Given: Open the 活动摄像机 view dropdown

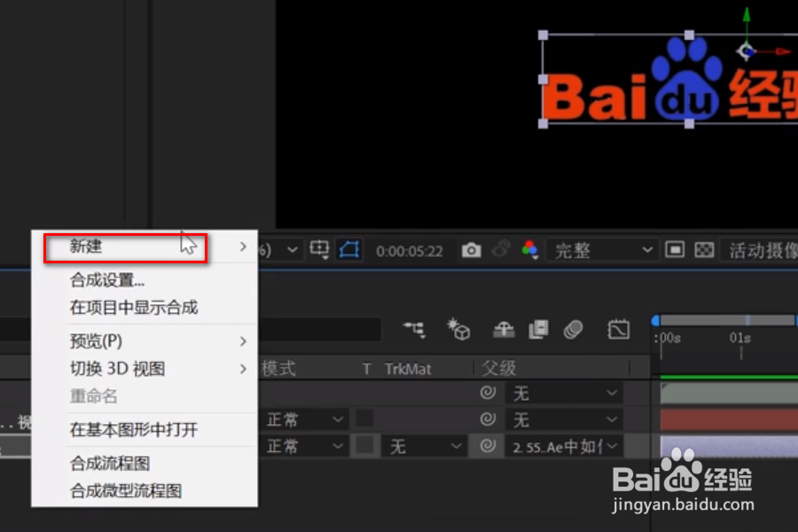Looking at the screenshot, I should (761, 250).
